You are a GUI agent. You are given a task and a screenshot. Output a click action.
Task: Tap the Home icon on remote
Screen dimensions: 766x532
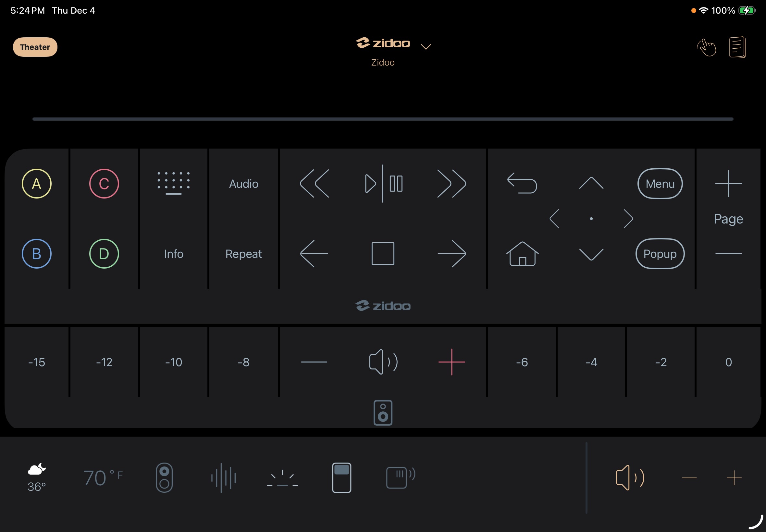[522, 254]
